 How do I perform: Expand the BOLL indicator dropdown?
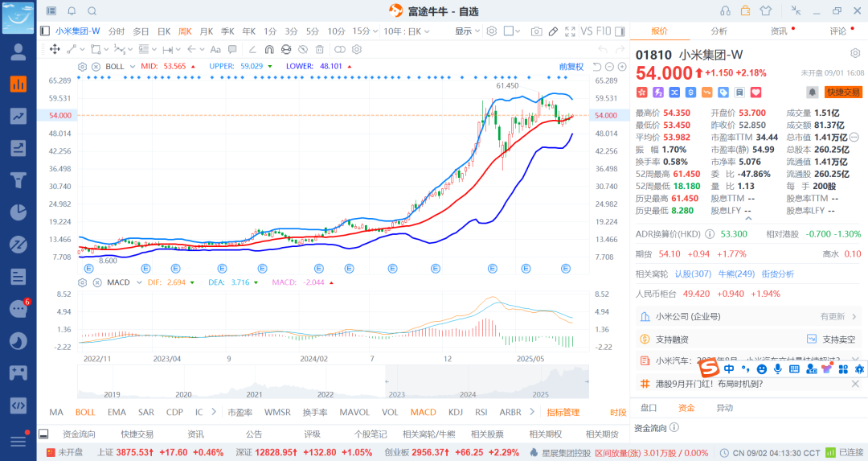pos(133,67)
